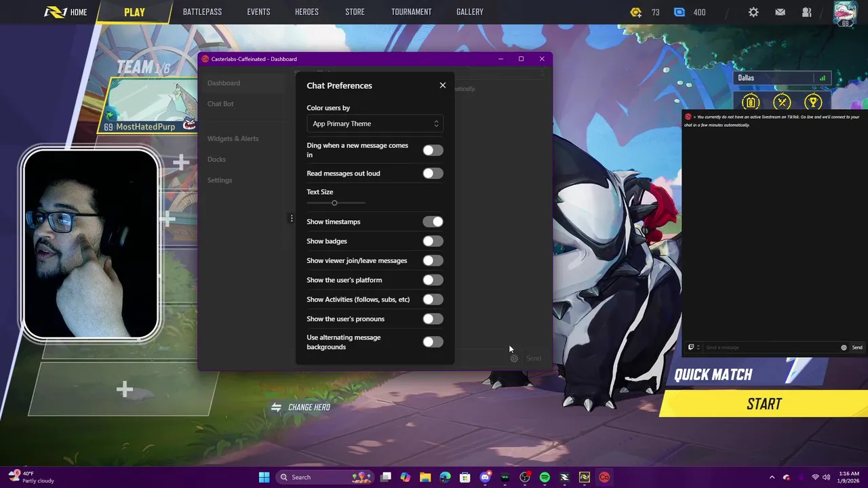Enable Show the user's pronouns
Screen dimensions: 868x488
(x=433, y=319)
